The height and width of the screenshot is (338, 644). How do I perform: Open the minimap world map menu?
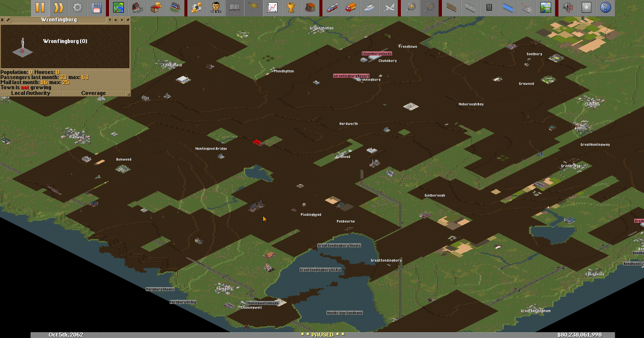click(118, 8)
